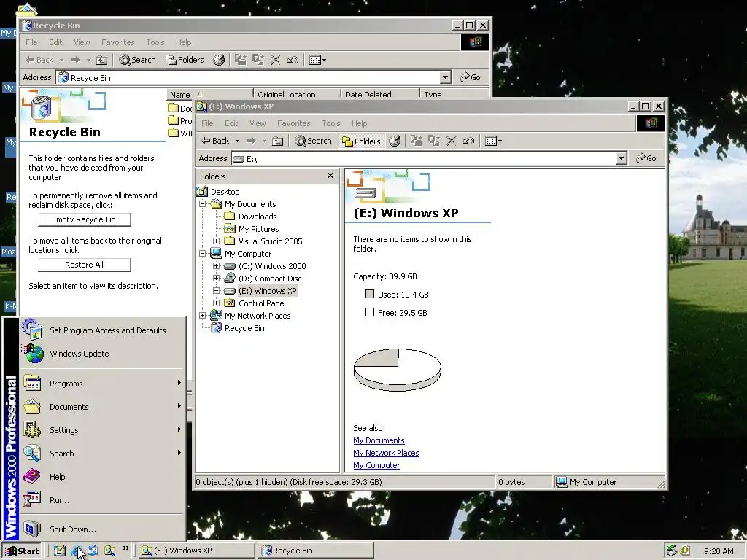Open the Programs submenu
747x560 pixels.
102,384
